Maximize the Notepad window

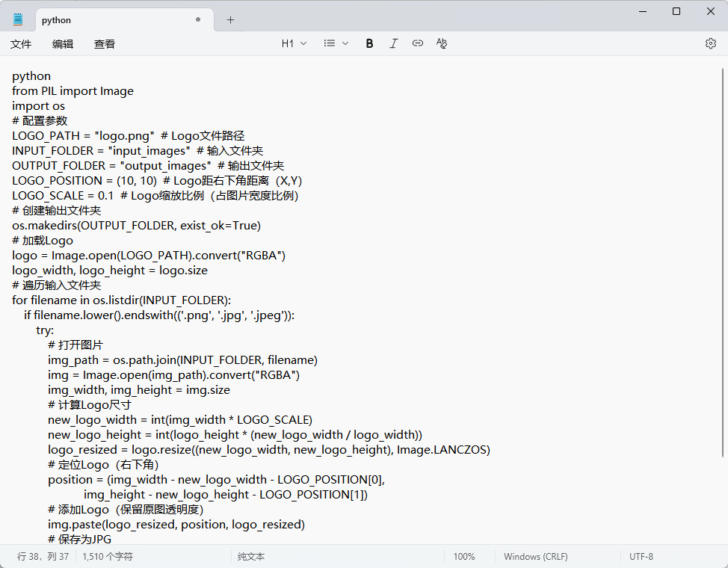(x=676, y=11)
